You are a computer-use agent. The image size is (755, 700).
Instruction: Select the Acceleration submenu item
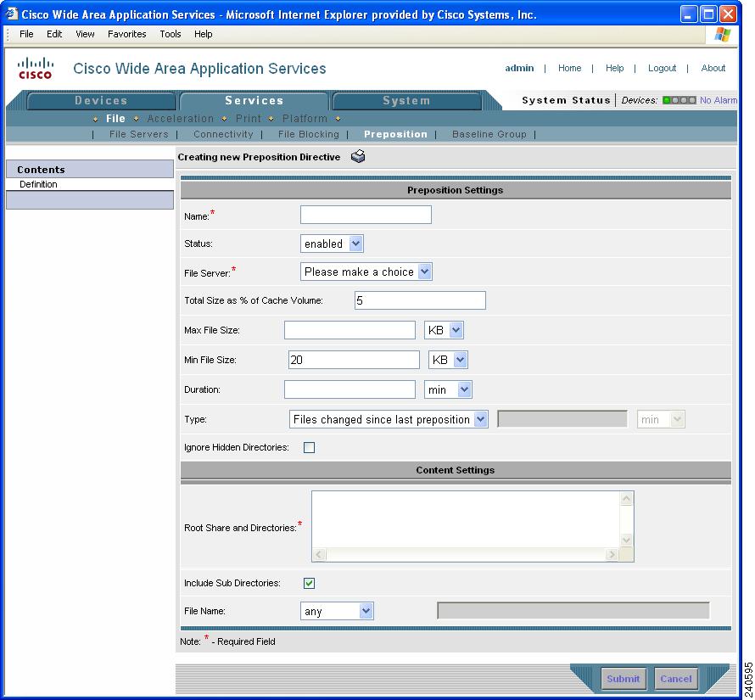point(181,119)
